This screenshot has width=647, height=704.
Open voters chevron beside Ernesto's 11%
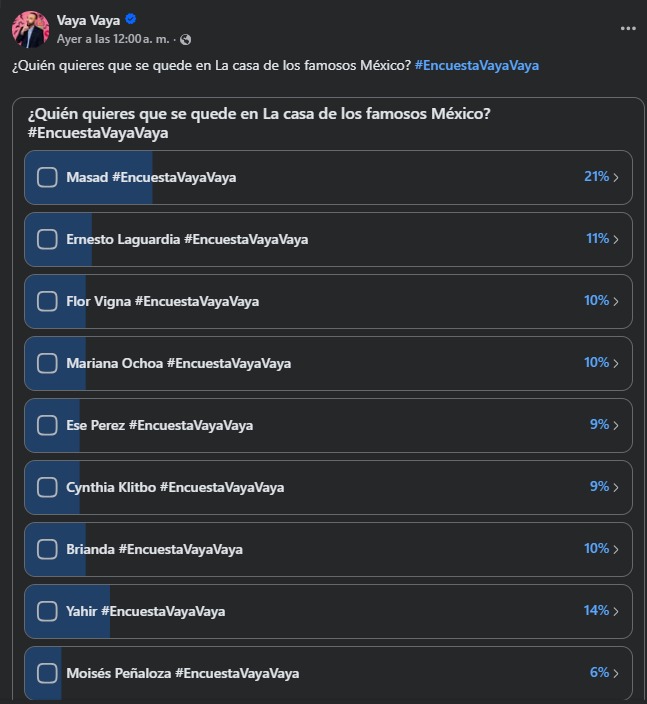(x=616, y=239)
